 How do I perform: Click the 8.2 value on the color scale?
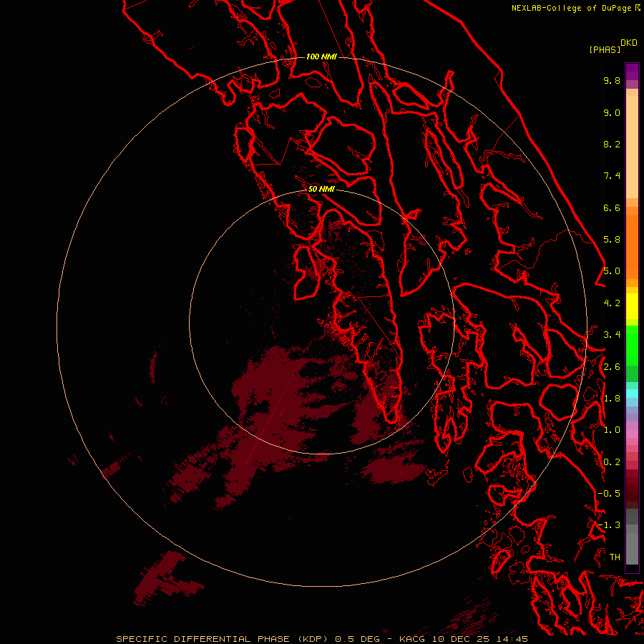612,144
